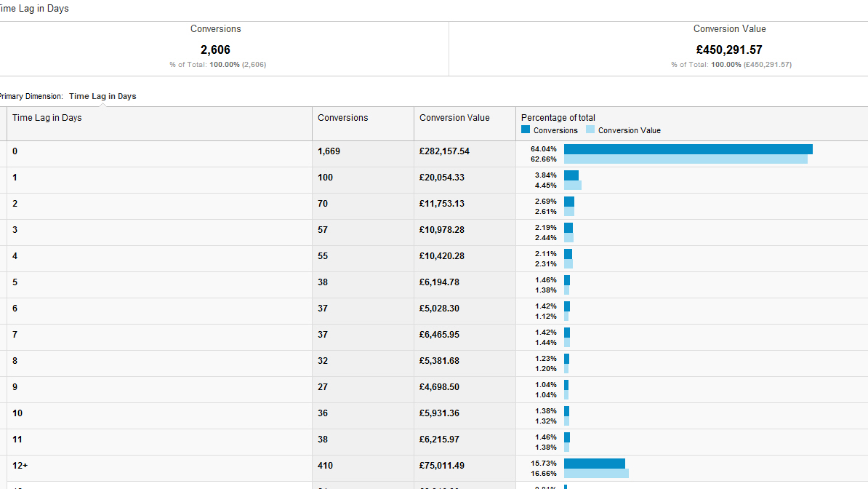Viewport: 868px width, 489px height.
Task: Click the 64.04% conversions bar for day 0
Action: point(688,149)
